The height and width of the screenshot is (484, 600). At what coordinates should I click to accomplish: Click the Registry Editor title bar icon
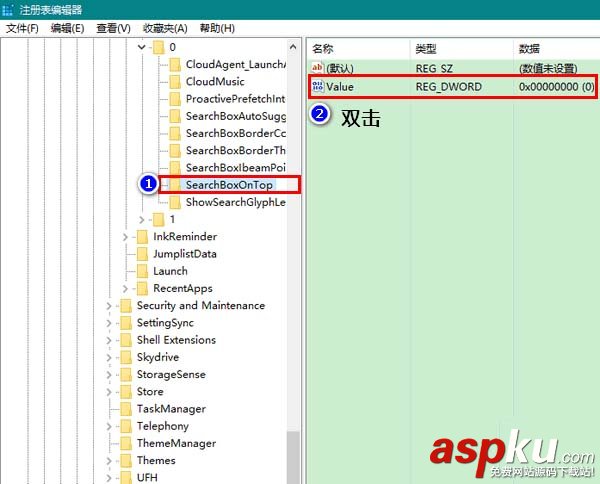[x=7, y=10]
